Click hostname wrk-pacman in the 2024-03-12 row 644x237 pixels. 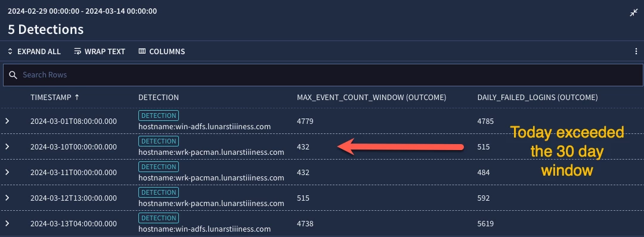(x=211, y=204)
